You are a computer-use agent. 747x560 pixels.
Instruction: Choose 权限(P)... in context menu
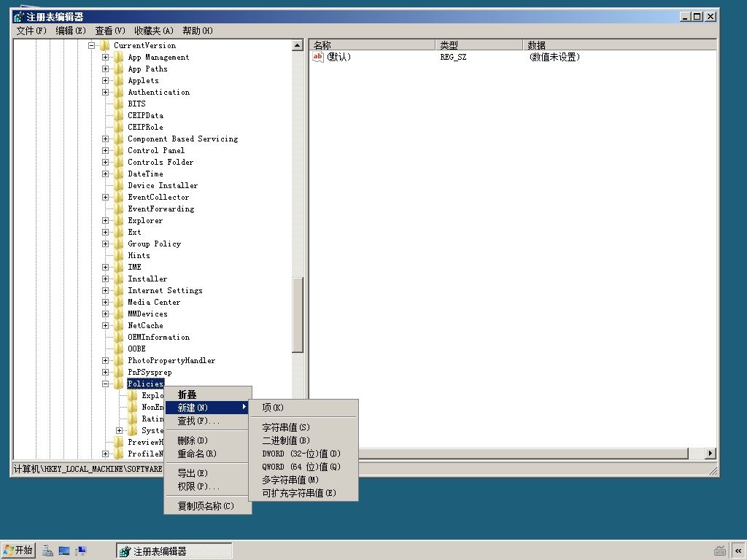[208, 486]
